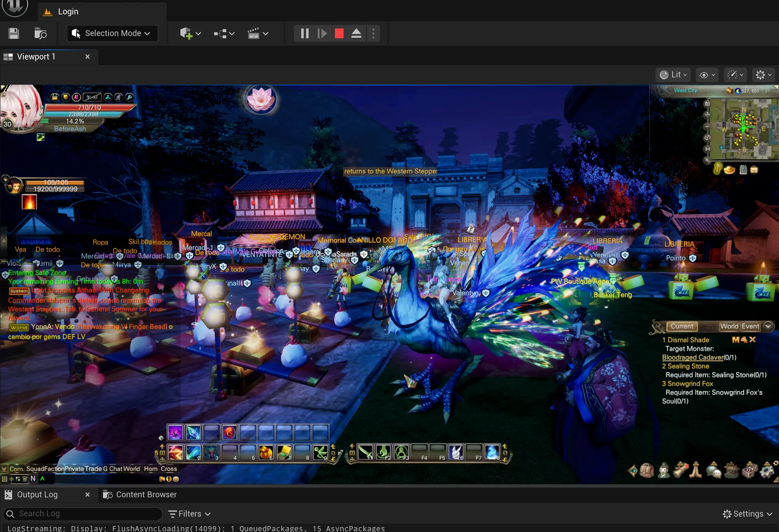Open the Lit view mode dropdown
The width and height of the screenshot is (779, 532).
[x=673, y=75]
